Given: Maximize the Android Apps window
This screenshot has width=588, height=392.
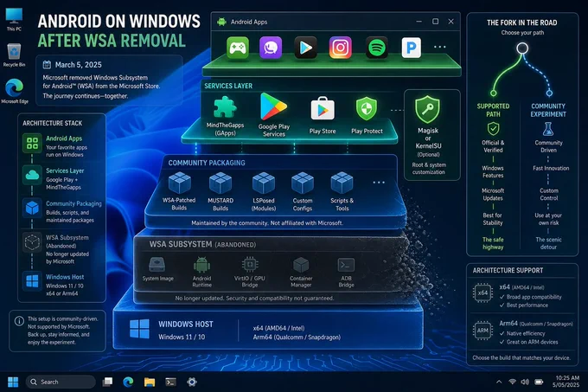Looking at the screenshot, I should [x=435, y=22].
